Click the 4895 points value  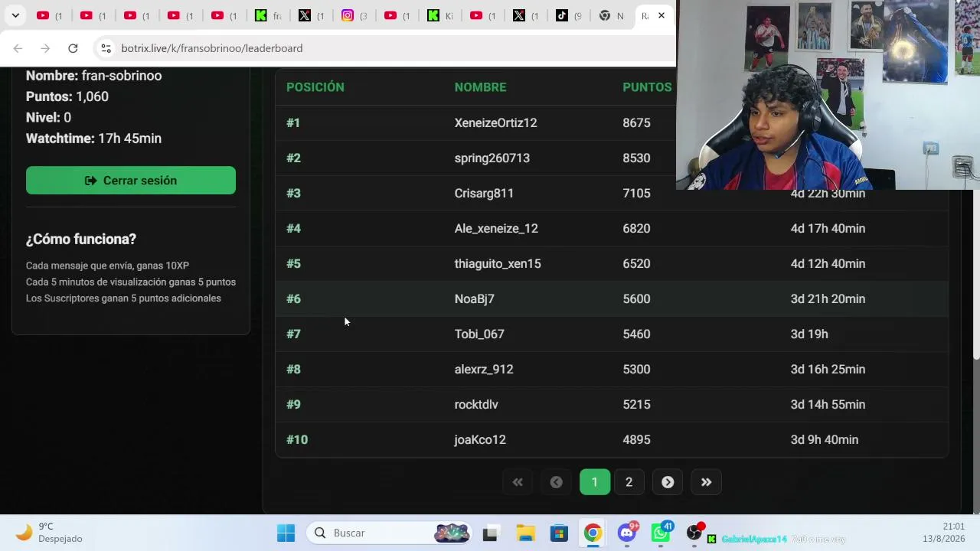pos(636,439)
